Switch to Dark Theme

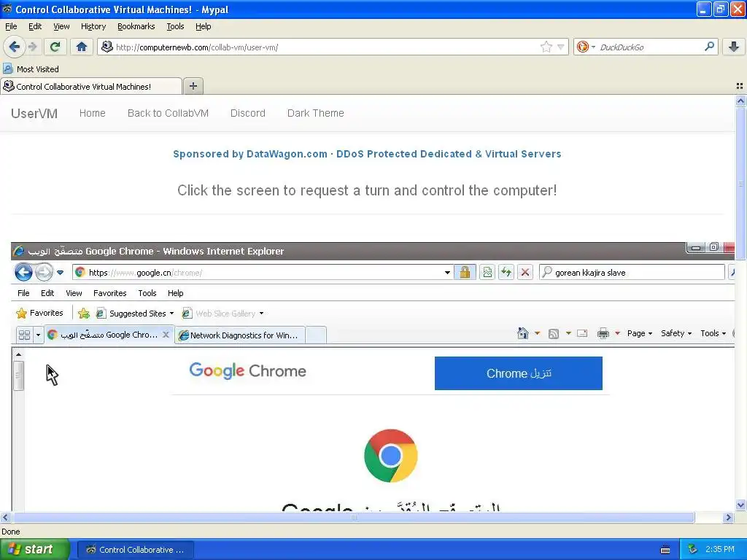coord(315,113)
